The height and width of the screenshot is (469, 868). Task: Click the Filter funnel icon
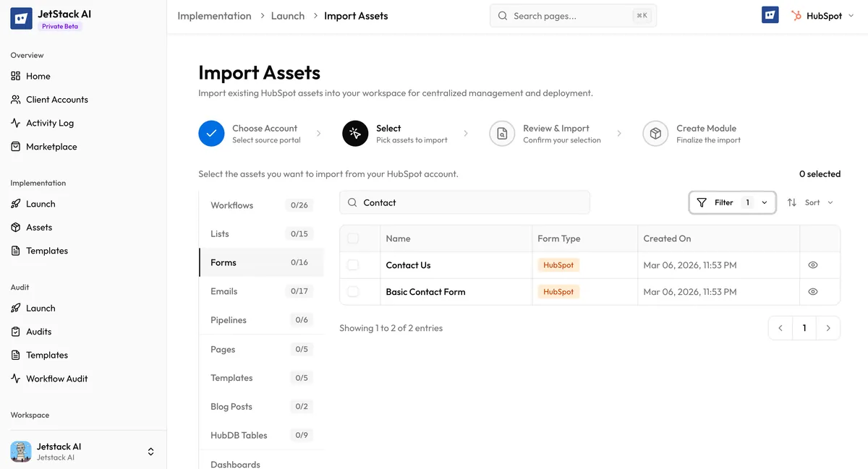[702, 202]
